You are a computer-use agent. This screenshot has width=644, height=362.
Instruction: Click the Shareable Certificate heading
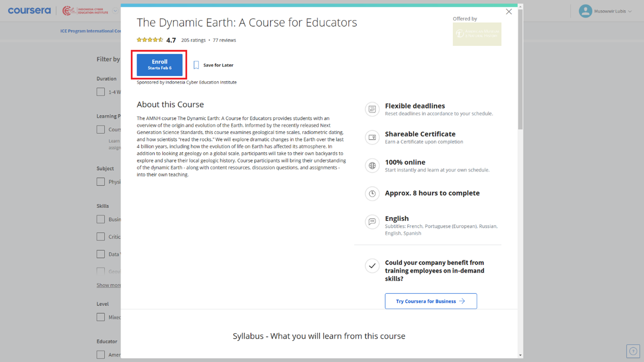pyautogui.click(x=420, y=134)
